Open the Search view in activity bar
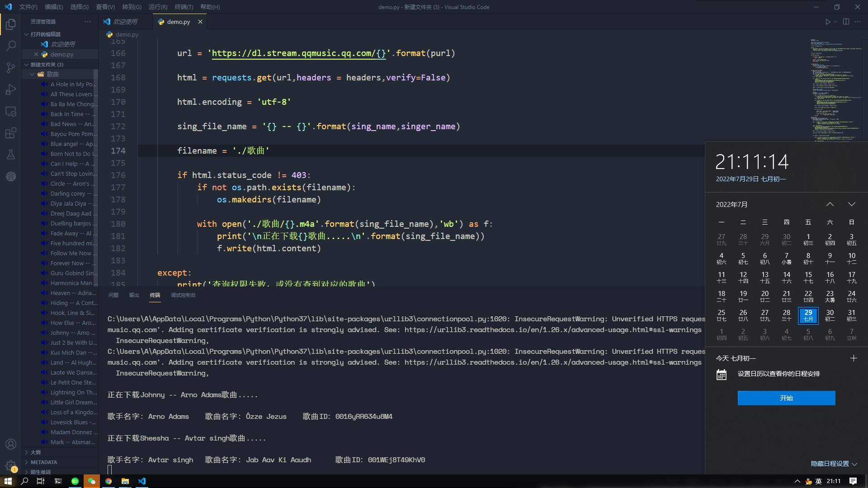868x488 pixels. click(x=11, y=46)
